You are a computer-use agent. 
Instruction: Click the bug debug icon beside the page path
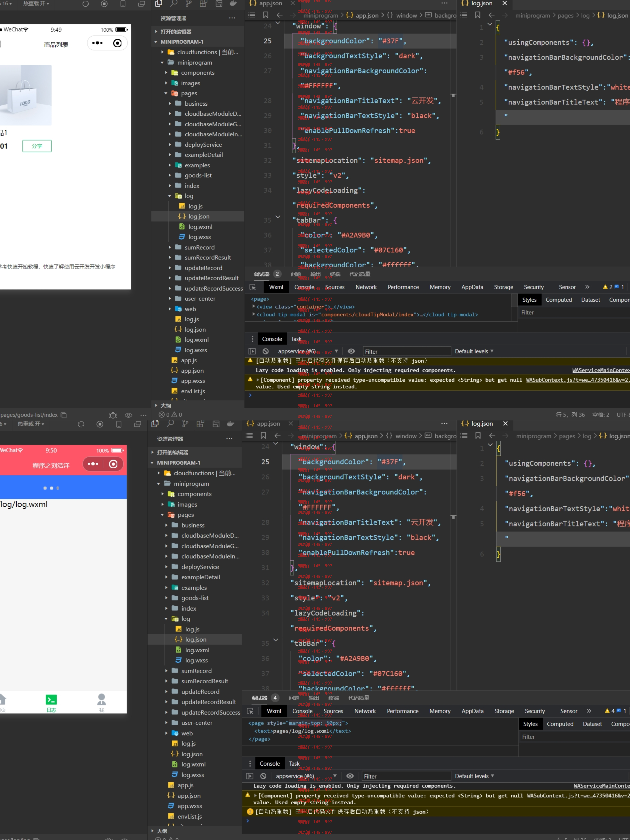tap(113, 415)
